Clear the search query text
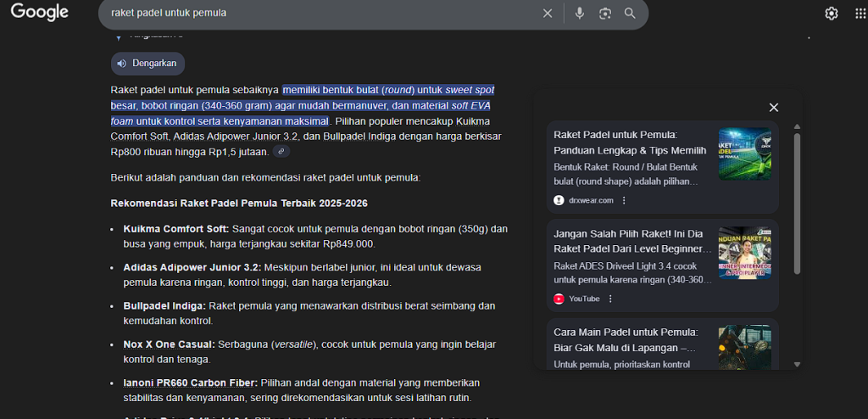This screenshot has height=419, width=868. tap(548, 14)
